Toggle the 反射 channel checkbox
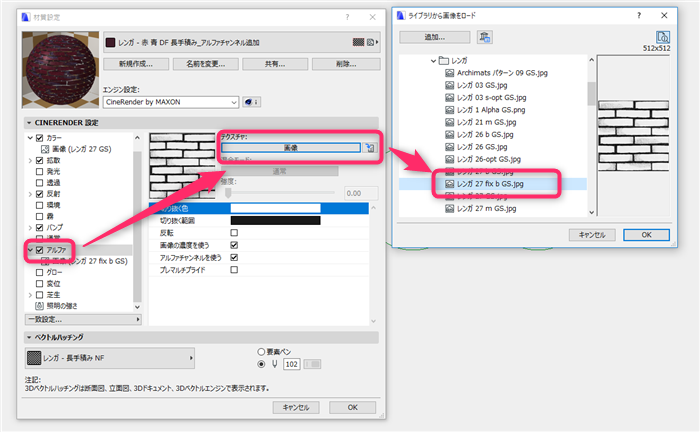The width and height of the screenshot is (700, 432). pos(39,194)
